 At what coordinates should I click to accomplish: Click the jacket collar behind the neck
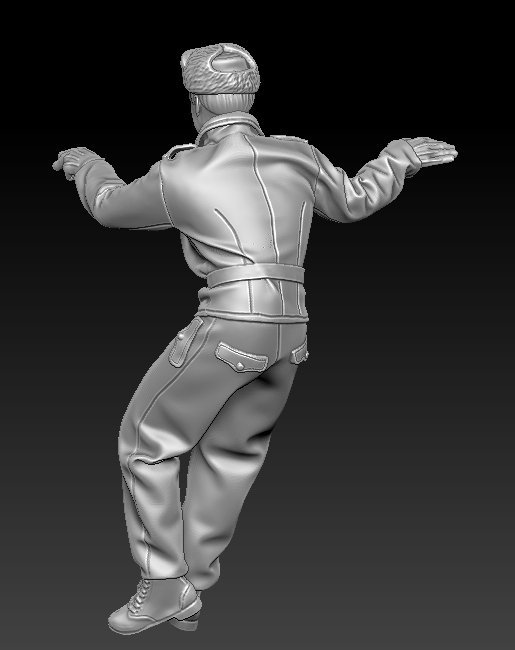coord(229,124)
